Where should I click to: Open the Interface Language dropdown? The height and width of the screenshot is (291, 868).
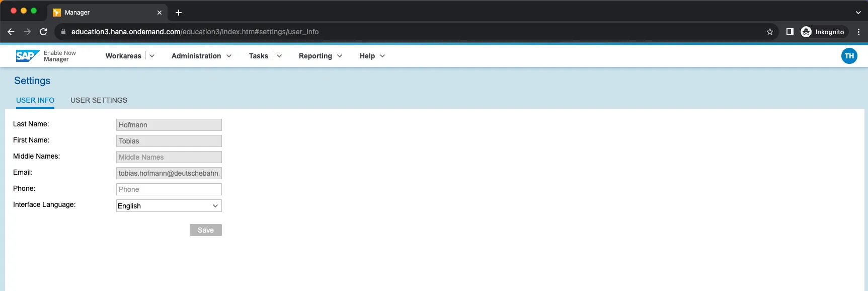(169, 206)
